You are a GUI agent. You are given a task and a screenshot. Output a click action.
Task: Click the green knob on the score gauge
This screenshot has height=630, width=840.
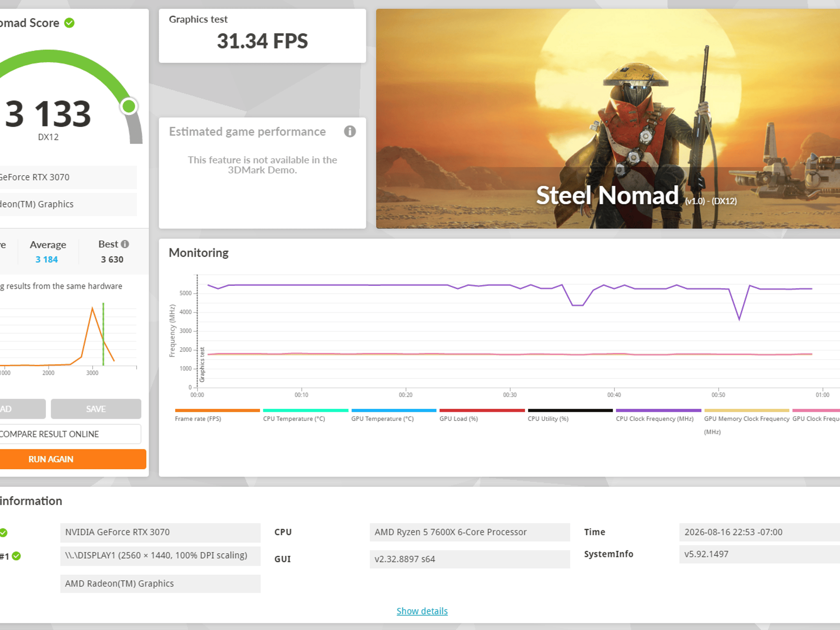129,106
